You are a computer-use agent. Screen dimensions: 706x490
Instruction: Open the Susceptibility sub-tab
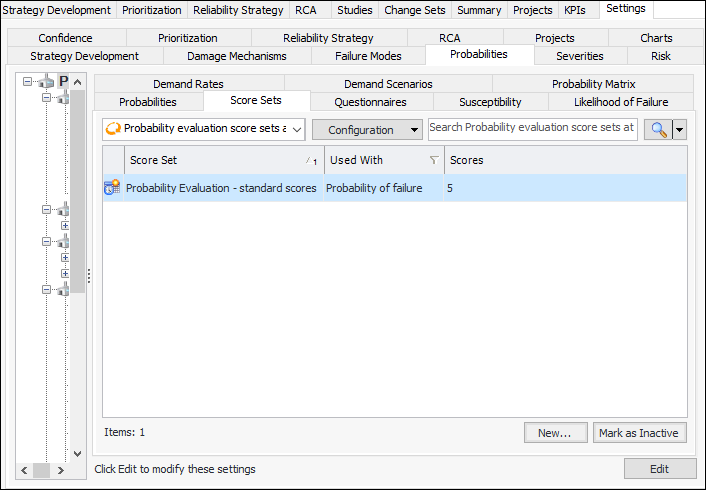pyautogui.click(x=490, y=102)
